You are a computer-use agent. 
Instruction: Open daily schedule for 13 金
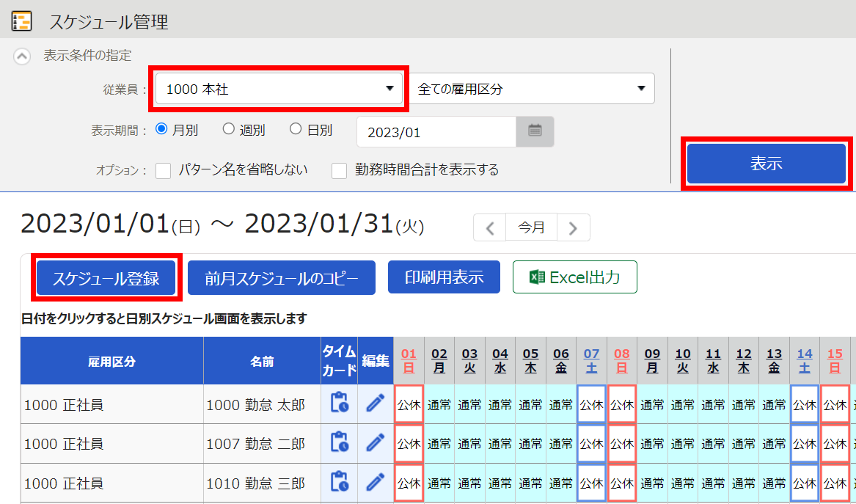click(774, 361)
